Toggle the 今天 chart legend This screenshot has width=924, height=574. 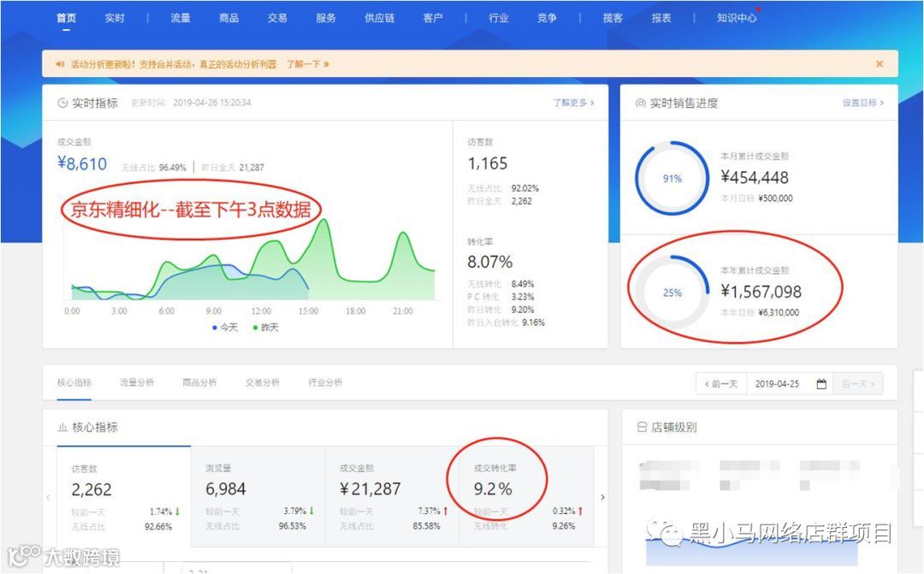pos(224,327)
